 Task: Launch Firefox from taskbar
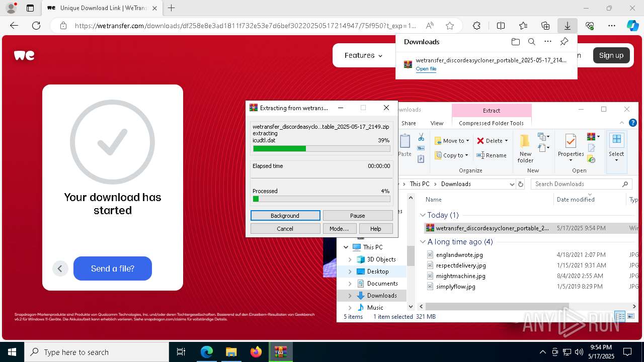point(256,352)
